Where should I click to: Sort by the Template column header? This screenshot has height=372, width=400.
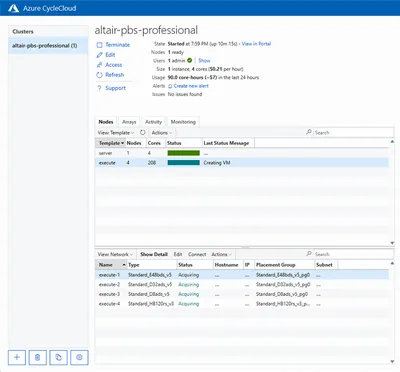pos(110,143)
